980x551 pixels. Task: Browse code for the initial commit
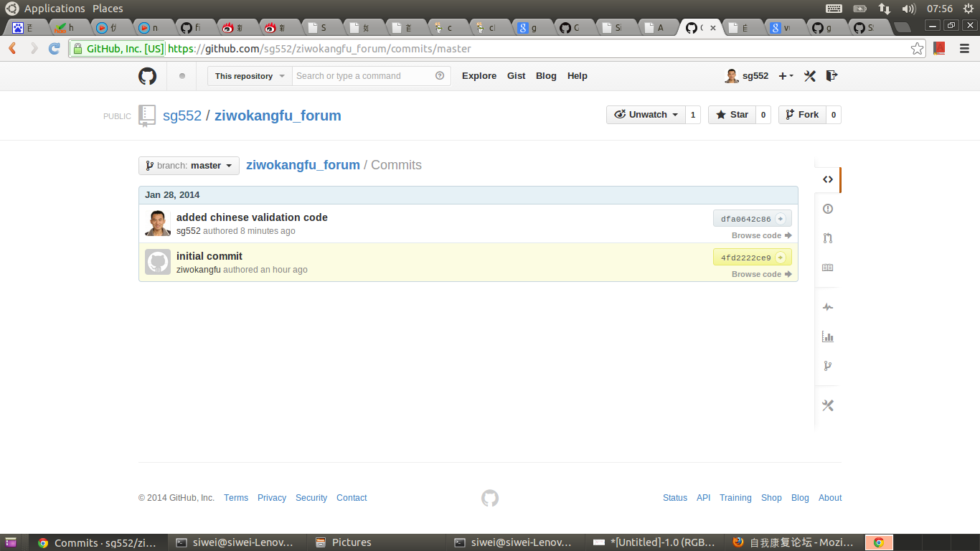click(x=756, y=274)
